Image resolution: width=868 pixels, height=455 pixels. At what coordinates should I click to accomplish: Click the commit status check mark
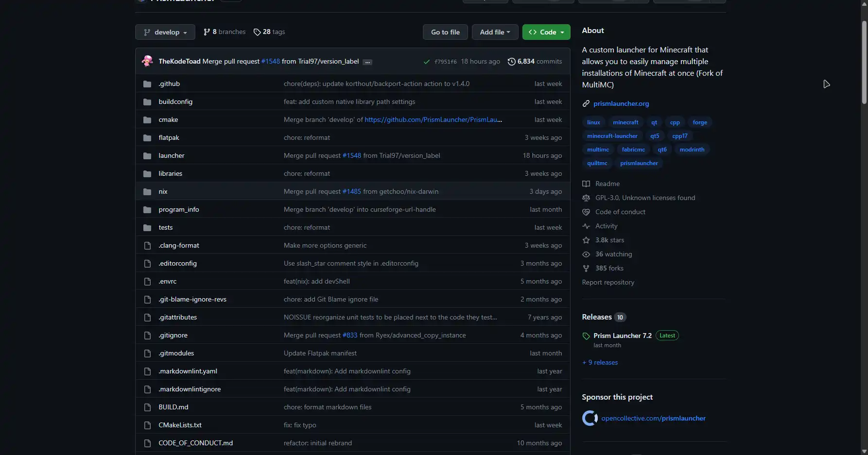click(x=426, y=62)
